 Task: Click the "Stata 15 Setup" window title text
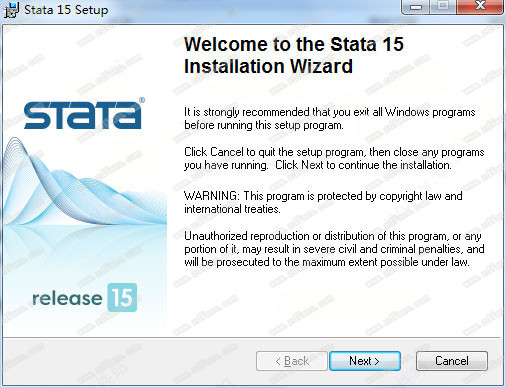point(66,10)
